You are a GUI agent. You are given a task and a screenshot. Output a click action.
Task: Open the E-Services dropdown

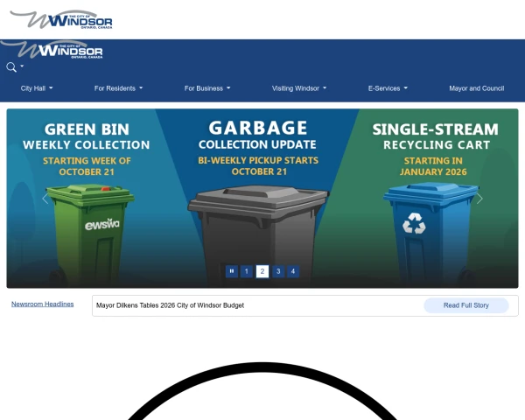click(388, 88)
